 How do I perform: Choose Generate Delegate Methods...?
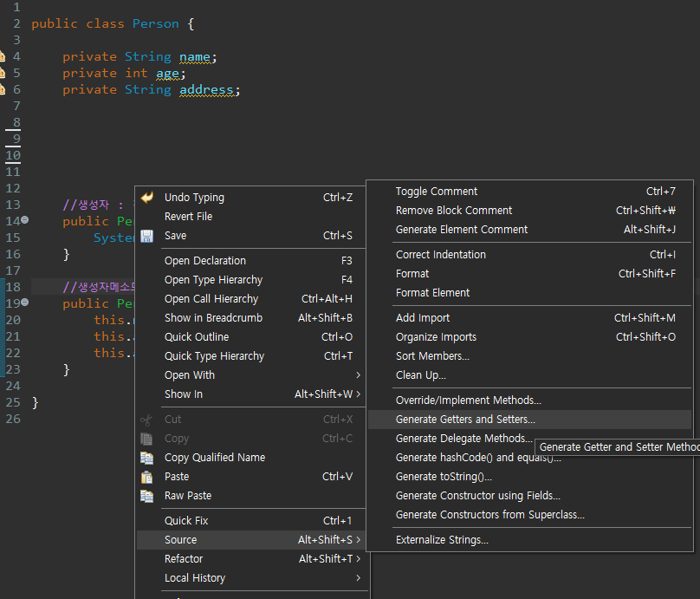click(464, 439)
